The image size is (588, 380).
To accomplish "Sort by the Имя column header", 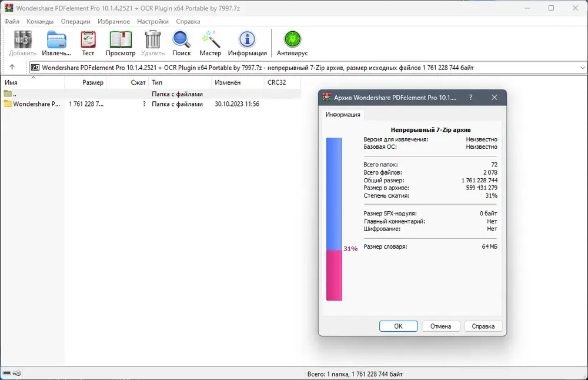I will click(x=33, y=82).
